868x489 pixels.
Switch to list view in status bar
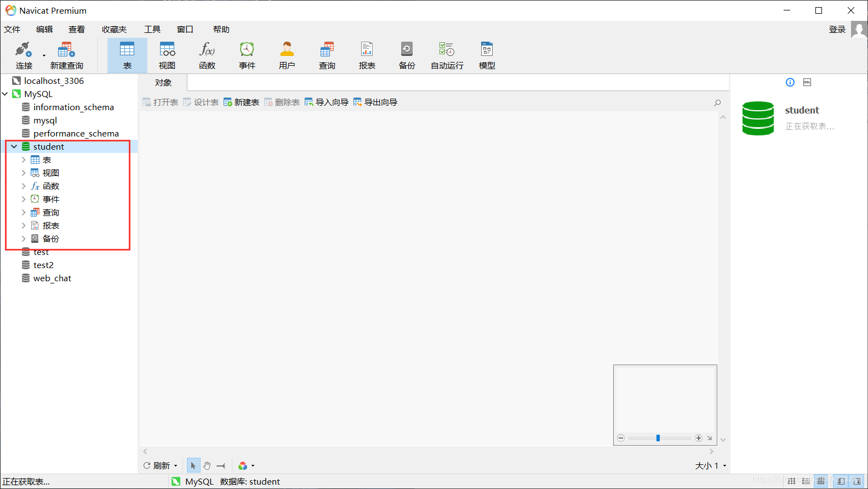(792, 481)
